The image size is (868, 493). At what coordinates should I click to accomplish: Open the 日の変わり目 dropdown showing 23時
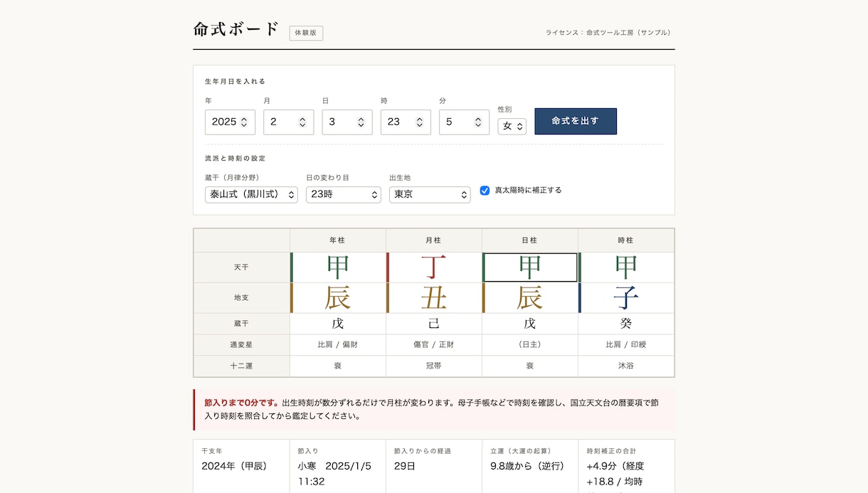coord(344,194)
